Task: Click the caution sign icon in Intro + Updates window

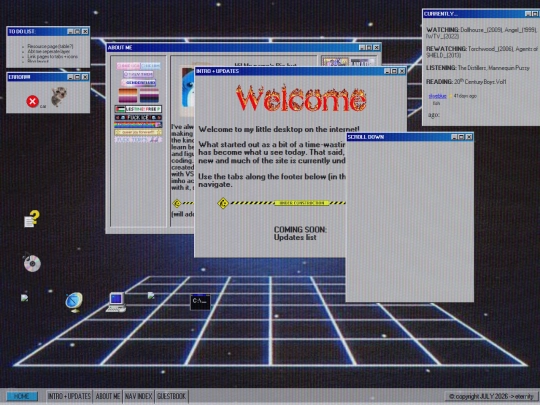Action: pyautogui.click(x=223, y=203)
